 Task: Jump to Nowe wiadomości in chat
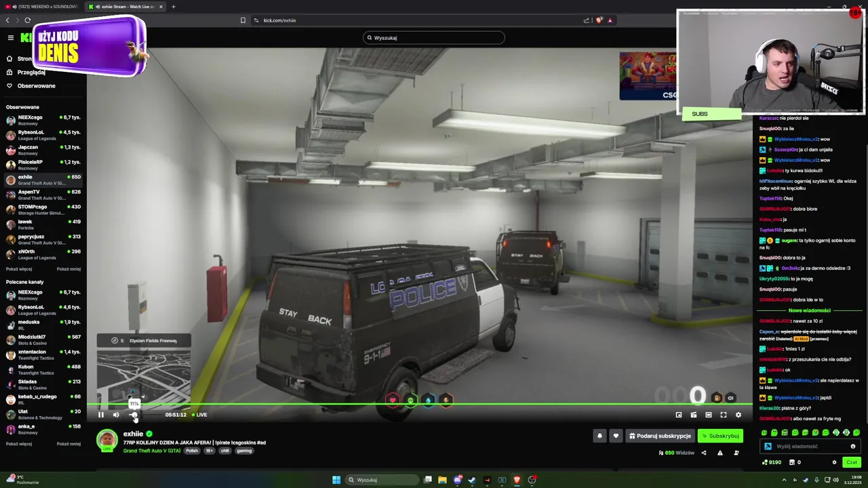pyautogui.click(x=809, y=310)
